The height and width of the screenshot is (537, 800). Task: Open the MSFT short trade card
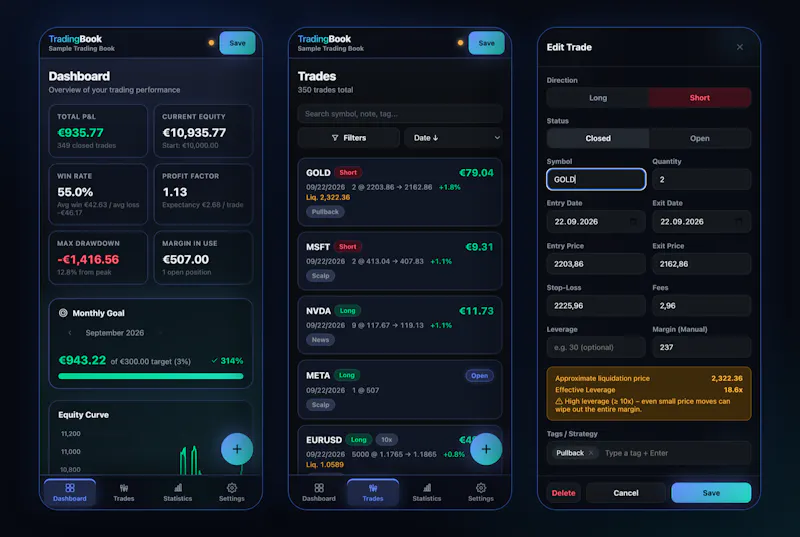pyautogui.click(x=400, y=261)
